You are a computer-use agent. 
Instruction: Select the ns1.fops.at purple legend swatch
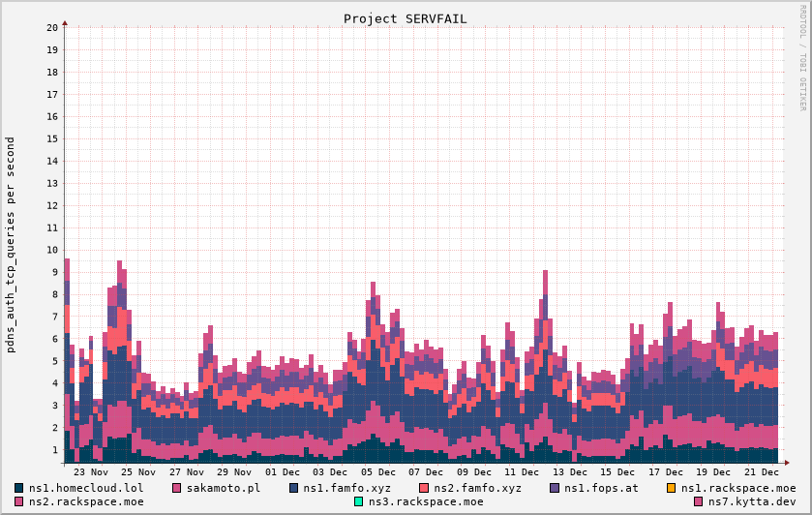[556, 488]
